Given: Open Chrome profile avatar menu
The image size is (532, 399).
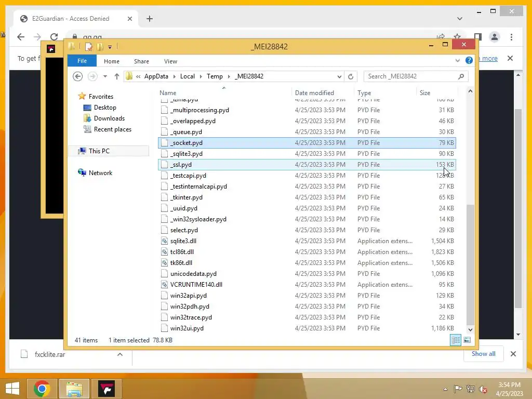Looking at the screenshot, I should [x=495, y=37].
